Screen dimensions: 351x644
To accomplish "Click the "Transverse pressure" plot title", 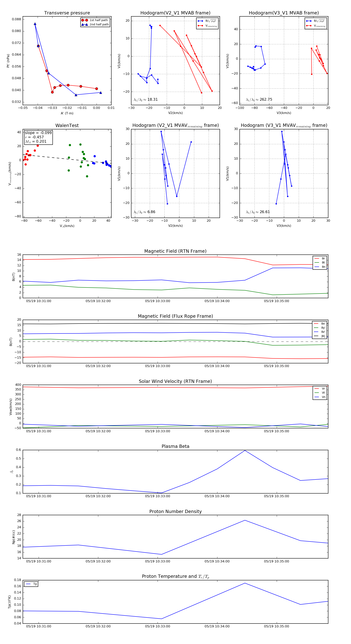I will 67,13.
